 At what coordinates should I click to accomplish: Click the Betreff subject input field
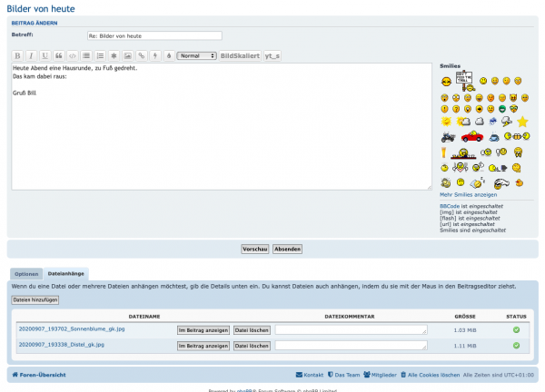[154, 36]
